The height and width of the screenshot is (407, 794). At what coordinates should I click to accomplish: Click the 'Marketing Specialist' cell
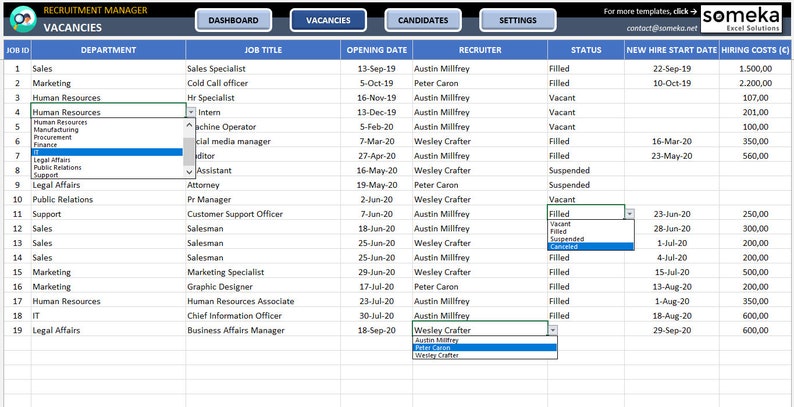pyautogui.click(x=263, y=272)
